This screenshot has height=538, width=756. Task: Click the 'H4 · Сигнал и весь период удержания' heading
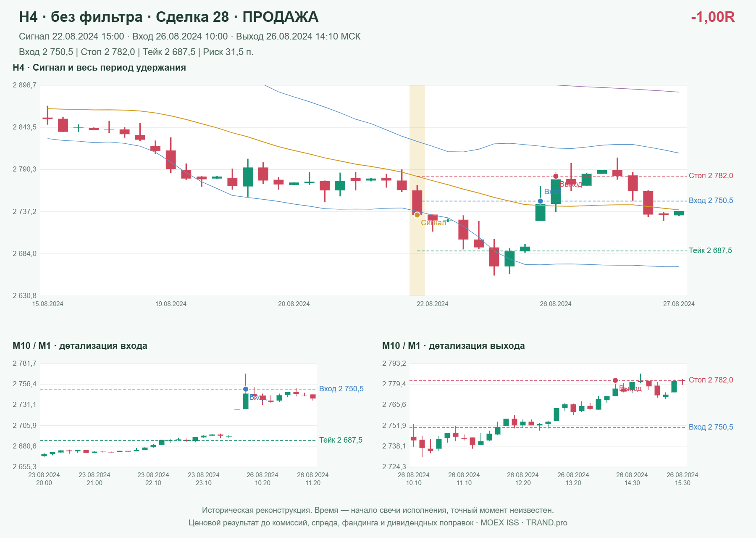click(100, 68)
